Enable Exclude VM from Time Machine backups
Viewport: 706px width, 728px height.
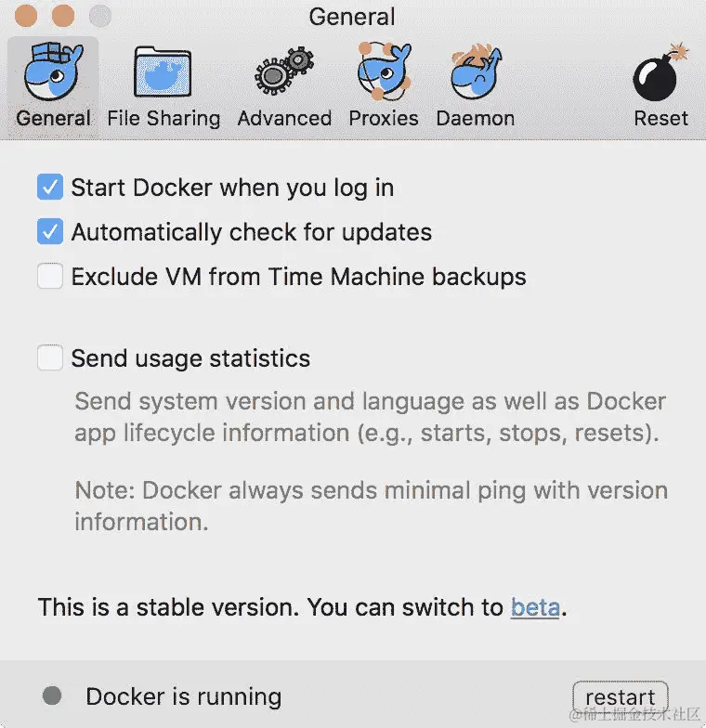click(50, 276)
